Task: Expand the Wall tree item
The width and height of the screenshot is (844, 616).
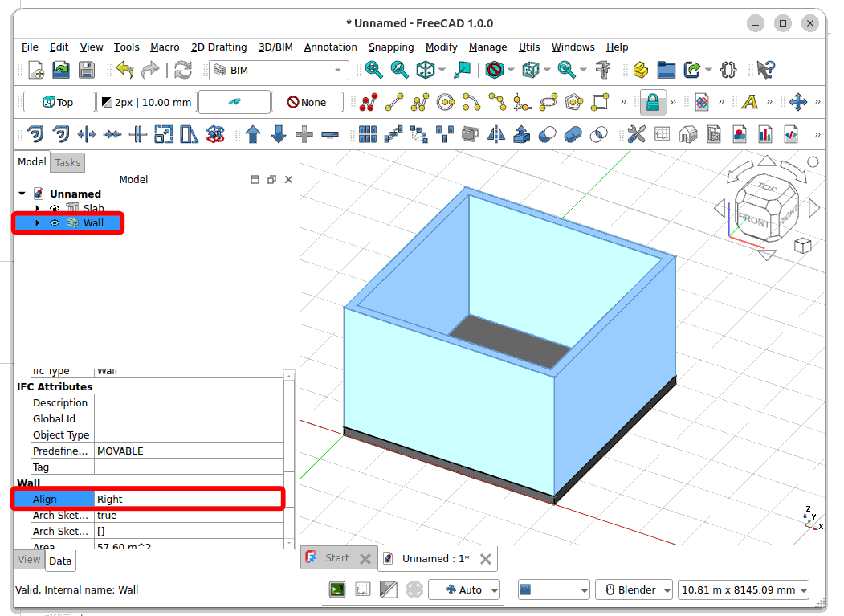Action: click(37, 222)
